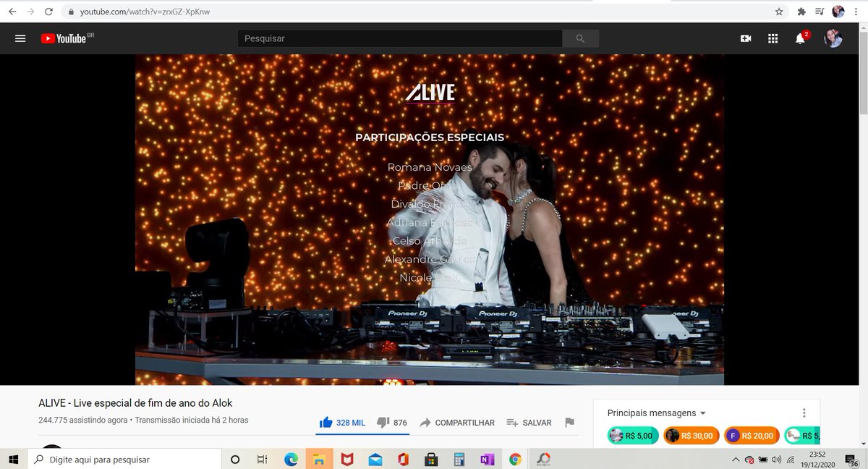This screenshot has height=469, width=868.
Task: Expand the Principais mensagens chat dropdown
Action: (657, 413)
